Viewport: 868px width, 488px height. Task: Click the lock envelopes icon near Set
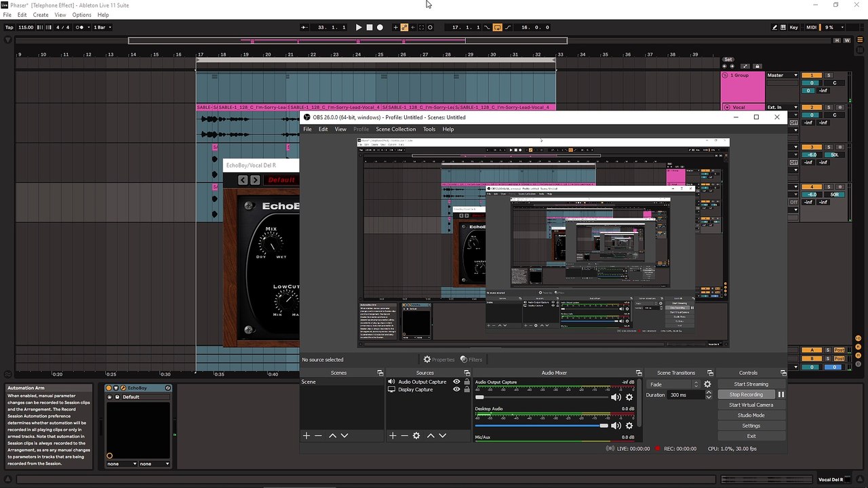point(757,66)
